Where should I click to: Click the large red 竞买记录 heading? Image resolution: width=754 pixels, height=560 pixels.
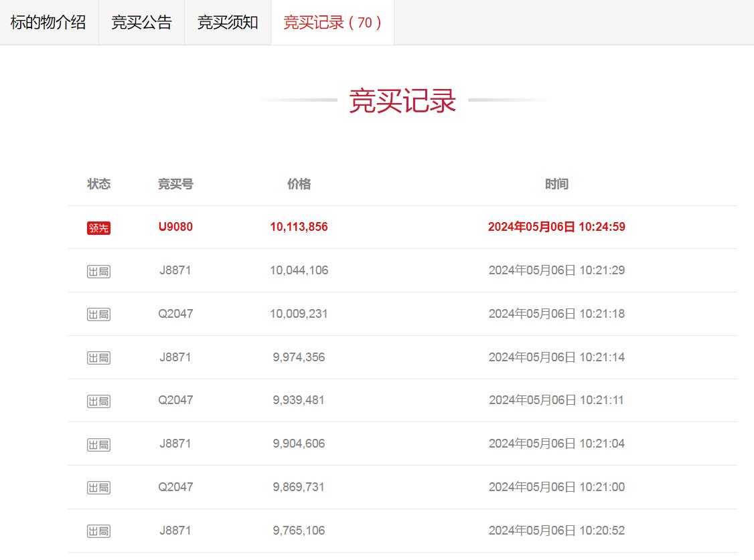pos(402,101)
